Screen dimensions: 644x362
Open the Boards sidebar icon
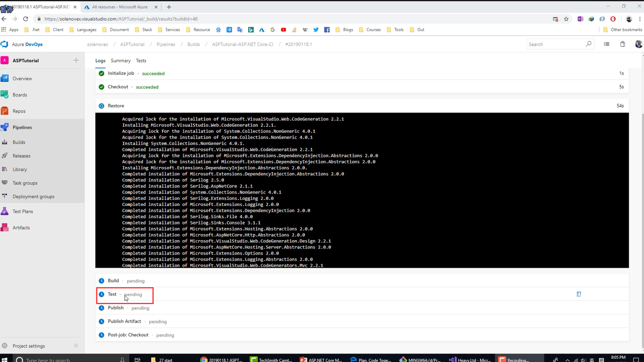click(5, 95)
